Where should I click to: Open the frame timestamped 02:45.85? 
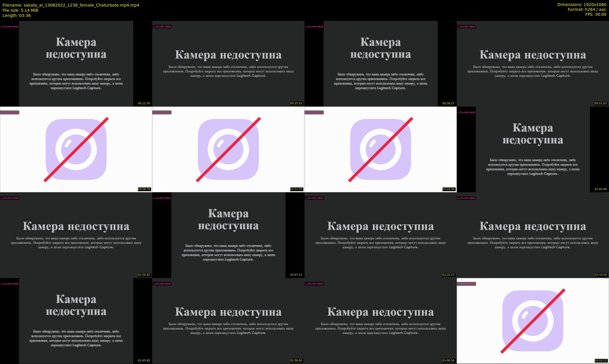point(76,321)
